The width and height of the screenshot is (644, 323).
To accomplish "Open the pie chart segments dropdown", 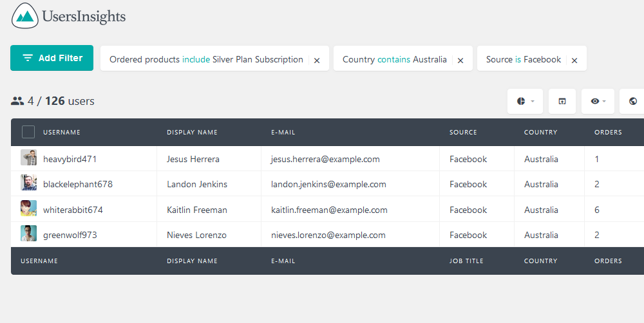I will (x=525, y=101).
